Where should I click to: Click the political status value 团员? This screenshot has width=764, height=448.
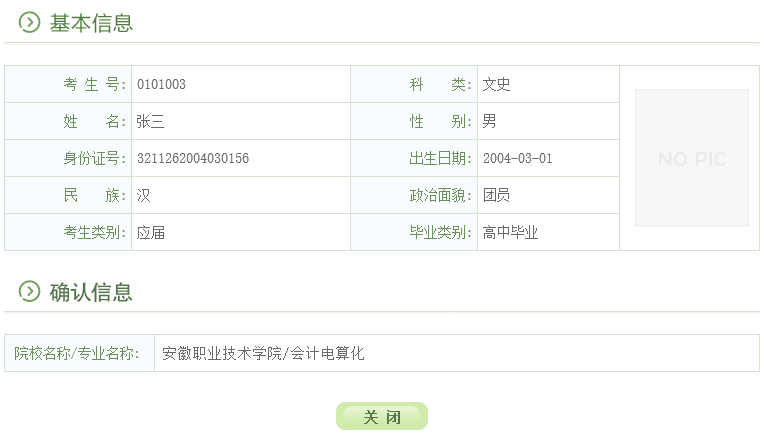pos(496,196)
